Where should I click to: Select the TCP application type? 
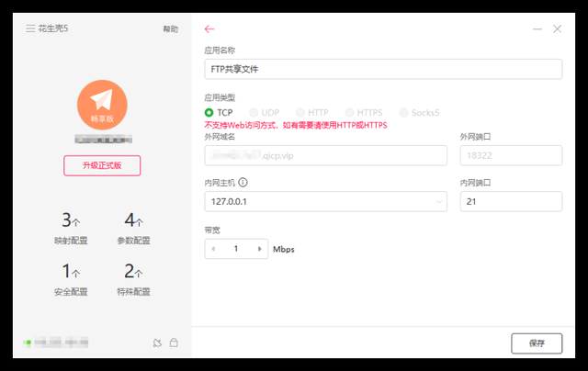coord(209,113)
